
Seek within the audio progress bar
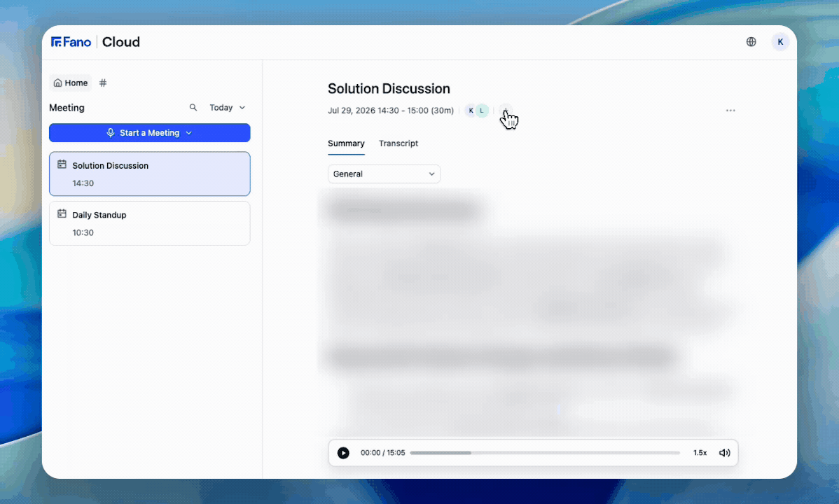[545, 453]
